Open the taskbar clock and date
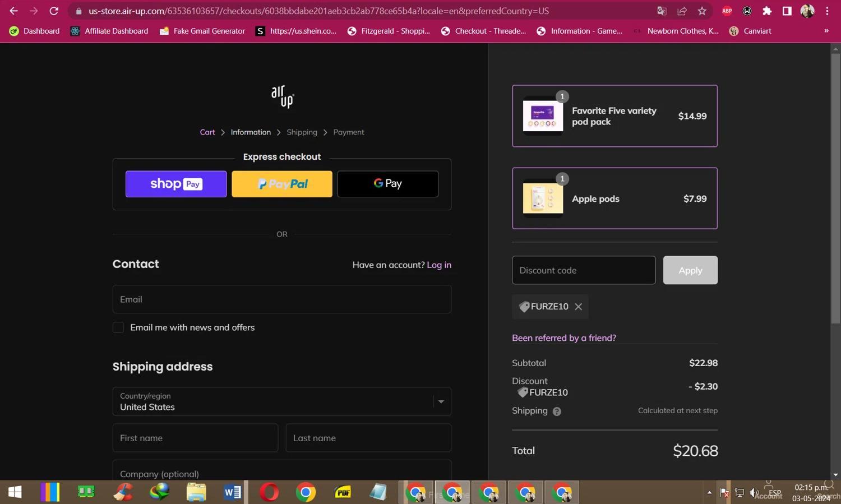The width and height of the screenshot is (841, 504). [x=811, y=493]
